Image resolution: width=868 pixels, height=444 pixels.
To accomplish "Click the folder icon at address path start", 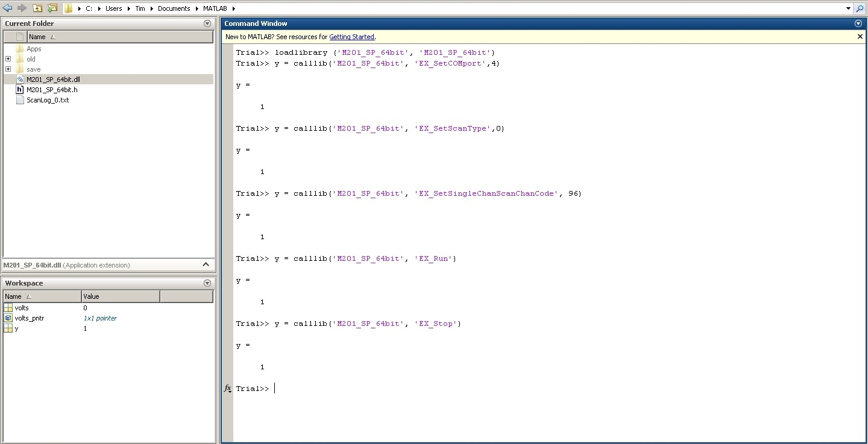I will (69, 8).
